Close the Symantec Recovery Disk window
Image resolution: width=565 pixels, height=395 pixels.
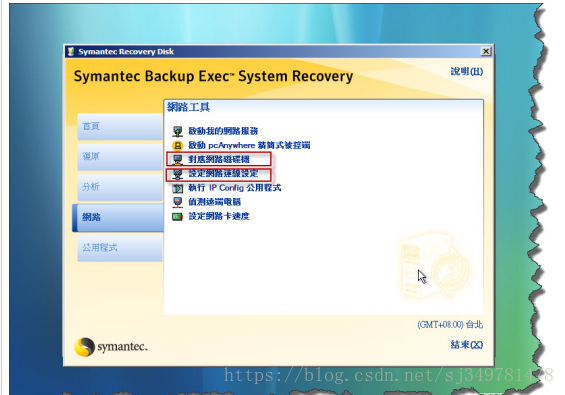coord(486,52)
